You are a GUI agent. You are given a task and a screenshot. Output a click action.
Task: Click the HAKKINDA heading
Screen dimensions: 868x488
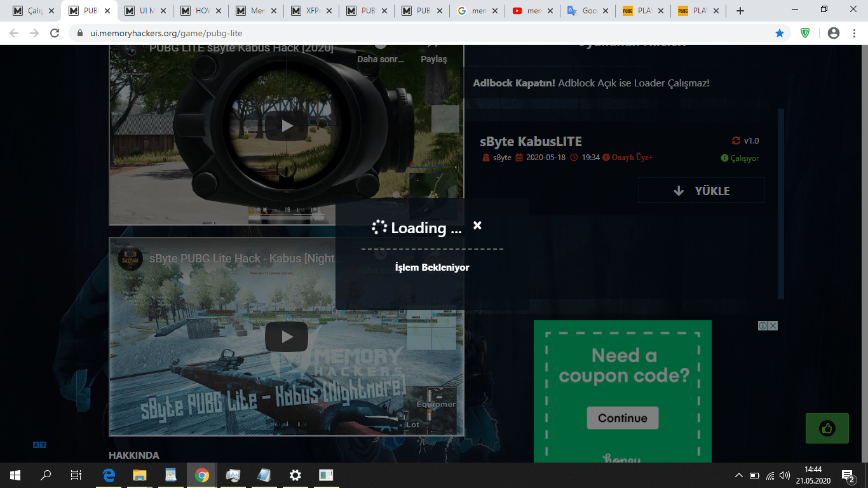[x=134, y=455]
